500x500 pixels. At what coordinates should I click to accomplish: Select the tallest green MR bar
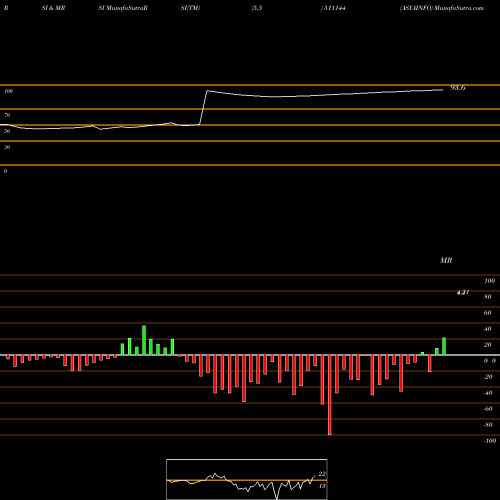click(x=144, y=340)
